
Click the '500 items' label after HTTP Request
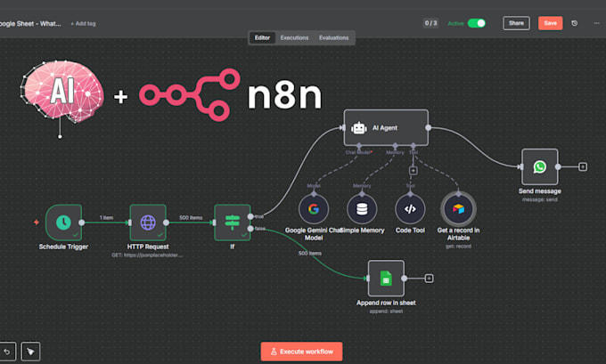[191, 218]
